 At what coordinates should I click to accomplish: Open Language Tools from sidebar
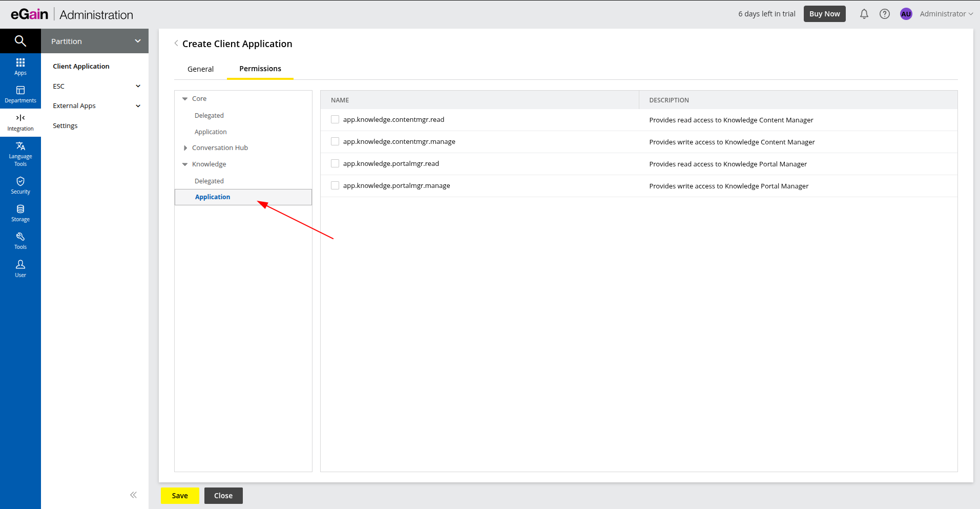coord(20,153)
